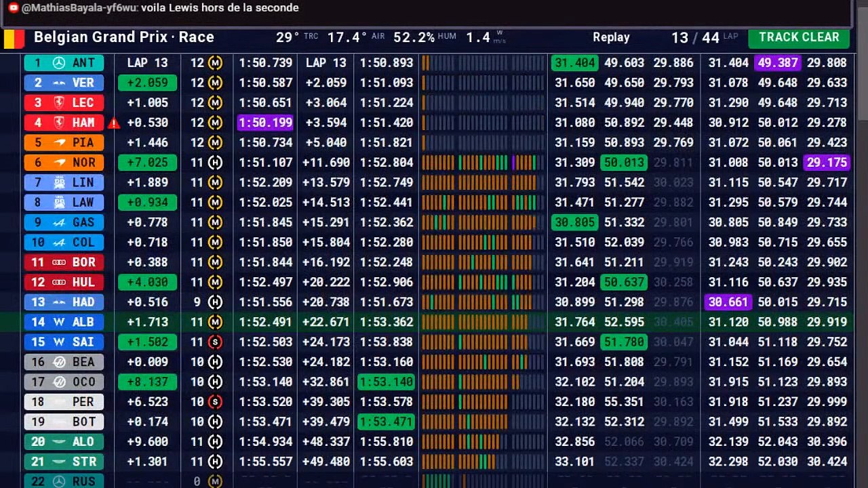The height and width of the screenshot is (488, 868).
Task: Click the +48.337 gap in ALO's row
Action: 326,442
